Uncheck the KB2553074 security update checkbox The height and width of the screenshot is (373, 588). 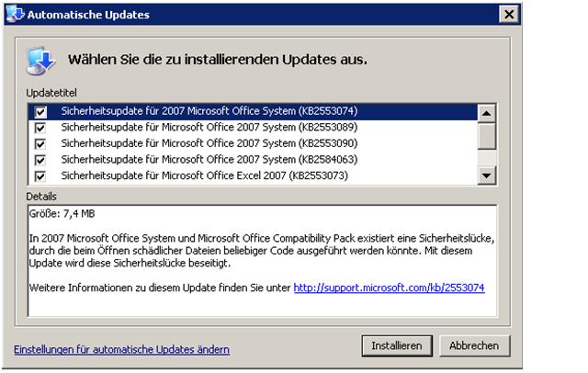40,111
